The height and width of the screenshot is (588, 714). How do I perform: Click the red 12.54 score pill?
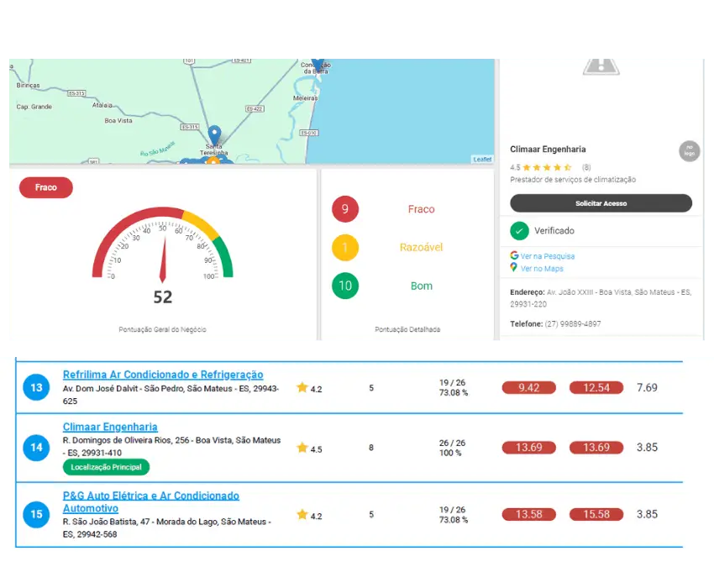pyautogui.click(x=596, y=387)
